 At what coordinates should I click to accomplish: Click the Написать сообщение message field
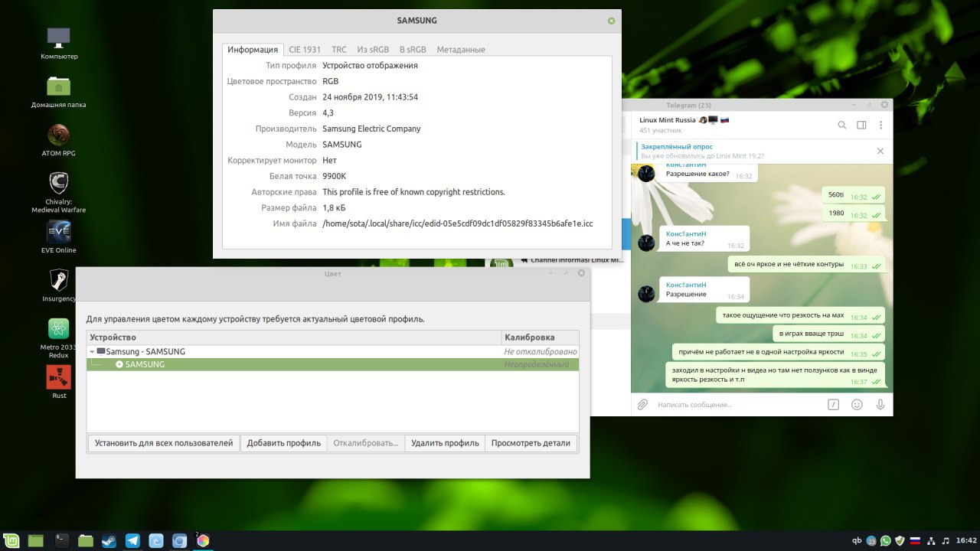[739, 404]
